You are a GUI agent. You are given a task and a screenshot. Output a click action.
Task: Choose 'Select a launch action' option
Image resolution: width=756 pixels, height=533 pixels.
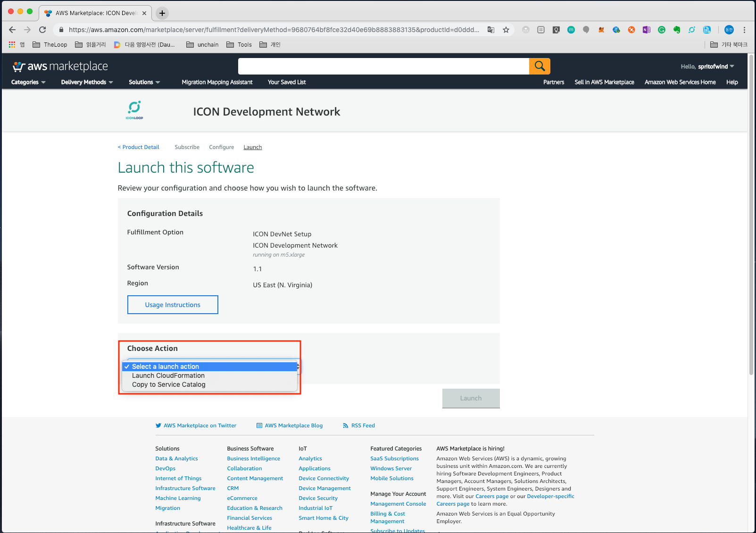click(x=209, y=366)
